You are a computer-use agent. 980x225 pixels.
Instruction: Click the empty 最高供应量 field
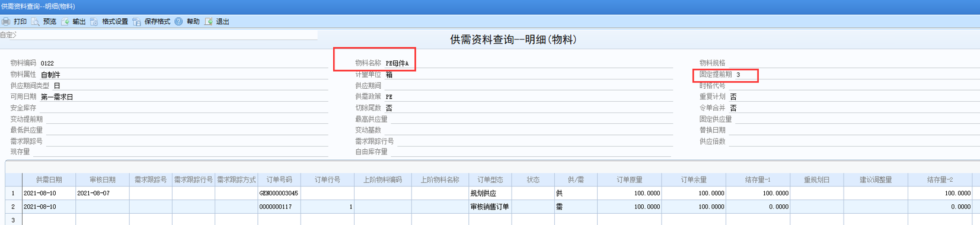[x=531, y=119]
